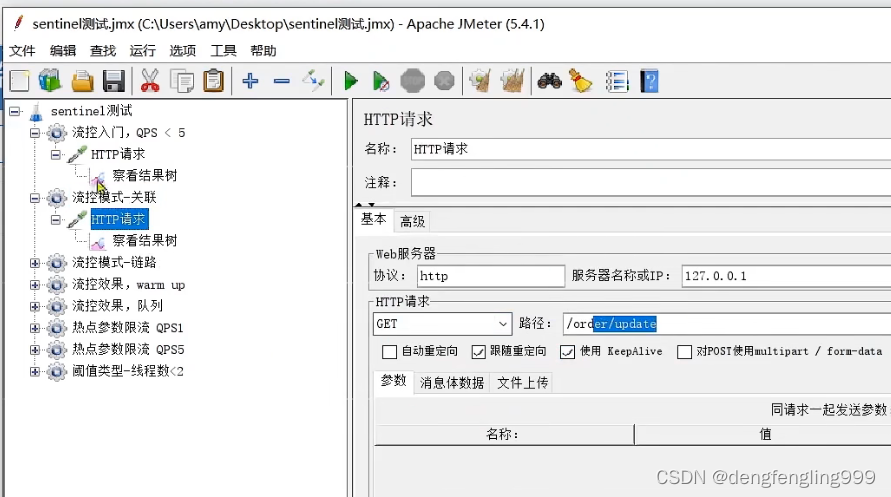The height and width of the screenshot is (497, 891).
Task: Select the sentinel测试 test plan node
Action: 91,111
